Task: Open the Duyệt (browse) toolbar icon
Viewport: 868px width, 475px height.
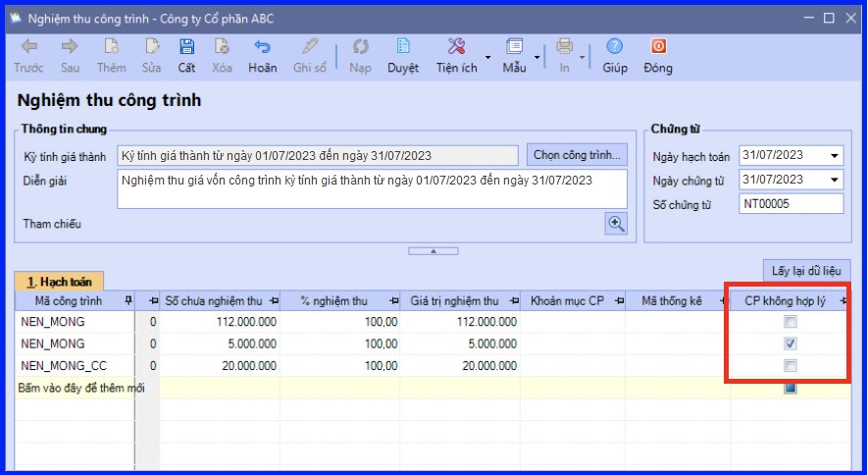Action: [x=403, y=46]
